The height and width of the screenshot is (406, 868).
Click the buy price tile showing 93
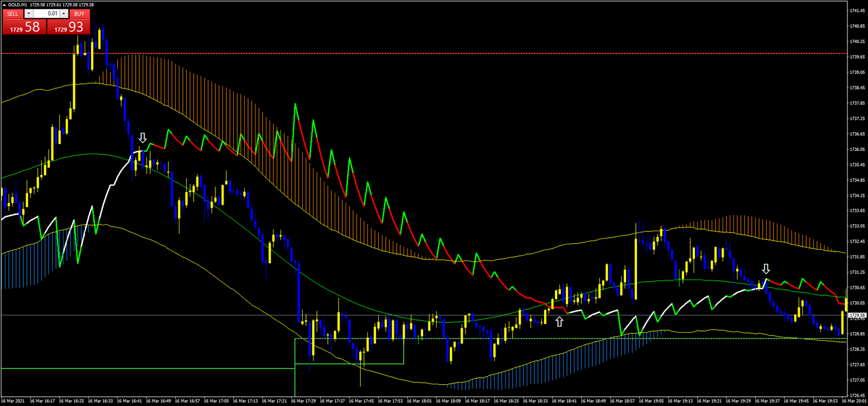pos(68,27)
